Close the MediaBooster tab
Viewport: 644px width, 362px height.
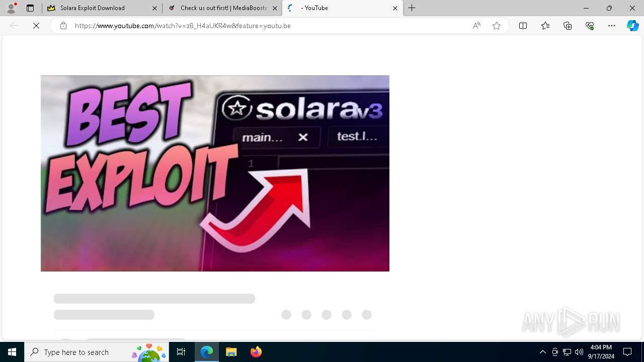tap(275, 8)
